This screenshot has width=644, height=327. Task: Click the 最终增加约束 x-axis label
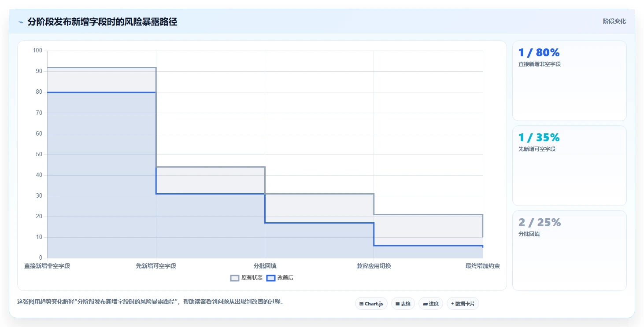[x=483, y=266]
